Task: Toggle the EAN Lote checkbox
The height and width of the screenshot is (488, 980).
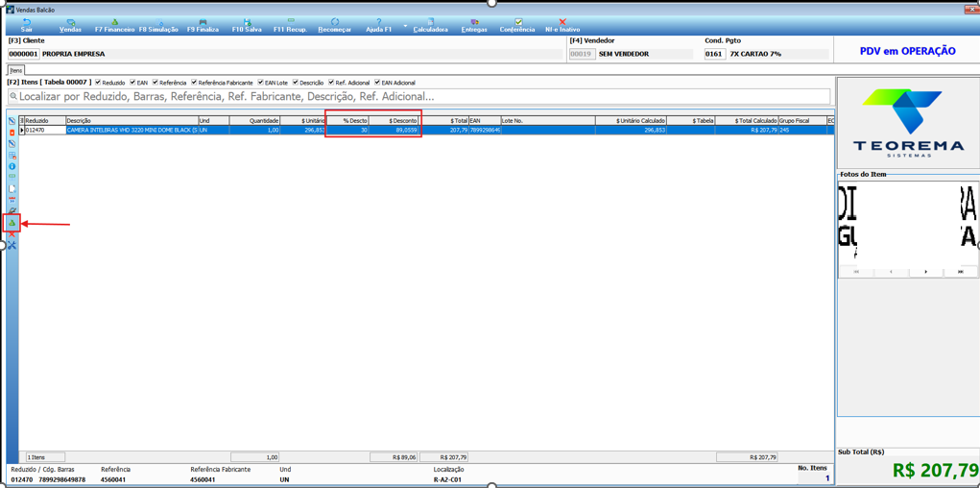Action: tap(261, 83)
